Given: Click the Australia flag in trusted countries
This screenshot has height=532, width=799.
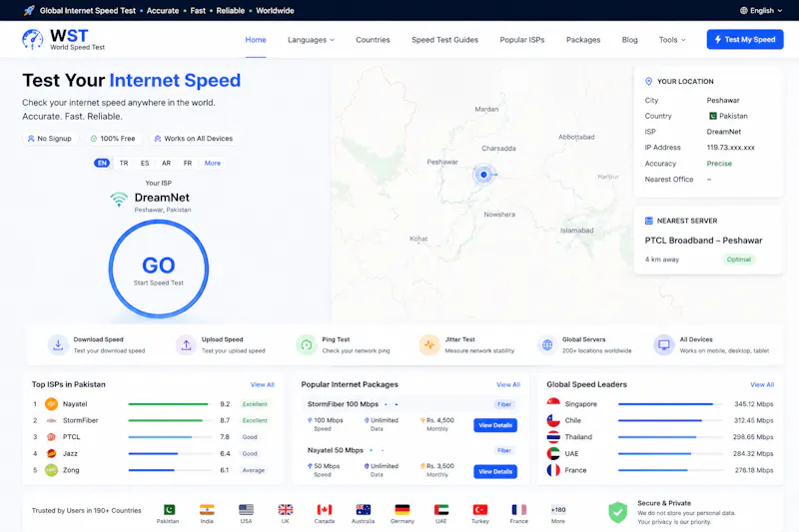Looking at the screenshot, I should click(363, 510).
